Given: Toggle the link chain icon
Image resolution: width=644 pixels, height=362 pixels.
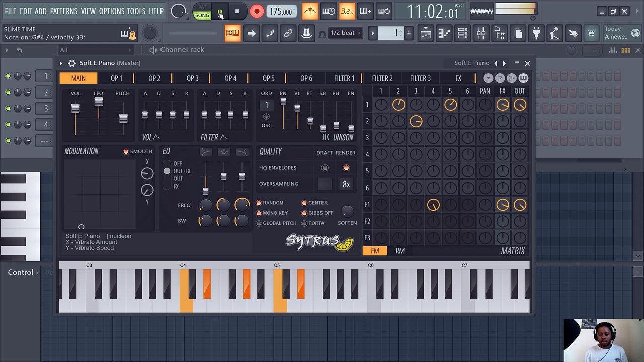Looking at the screenshot, I should pyautogui.click(x=288, y=33).
